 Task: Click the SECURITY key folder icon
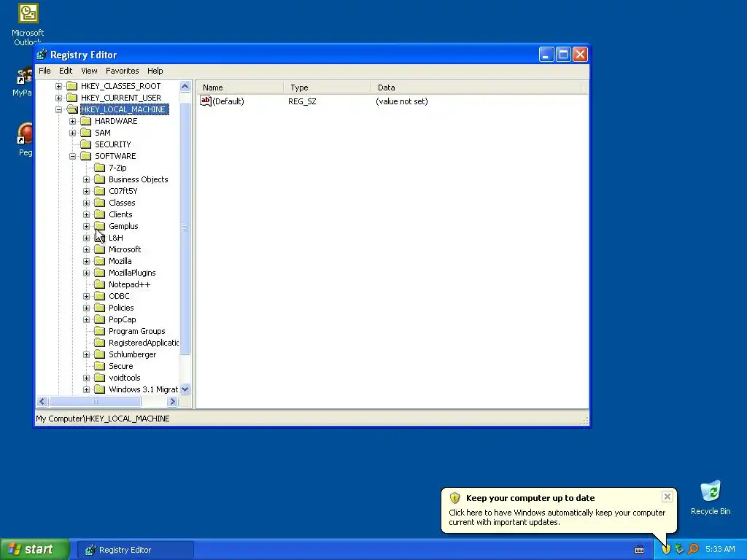pyautogui.click(x=86, y=144)
